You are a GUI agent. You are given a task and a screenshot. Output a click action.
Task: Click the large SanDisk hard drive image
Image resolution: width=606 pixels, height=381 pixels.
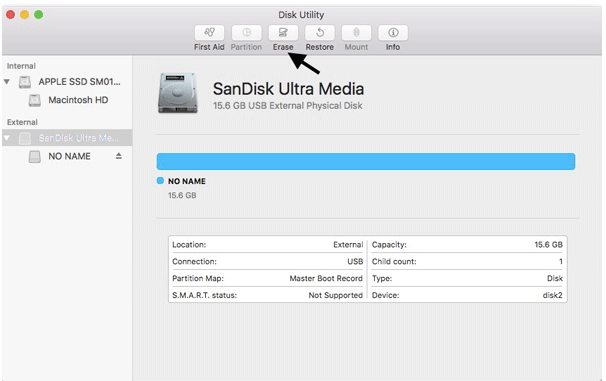[177, 93]
